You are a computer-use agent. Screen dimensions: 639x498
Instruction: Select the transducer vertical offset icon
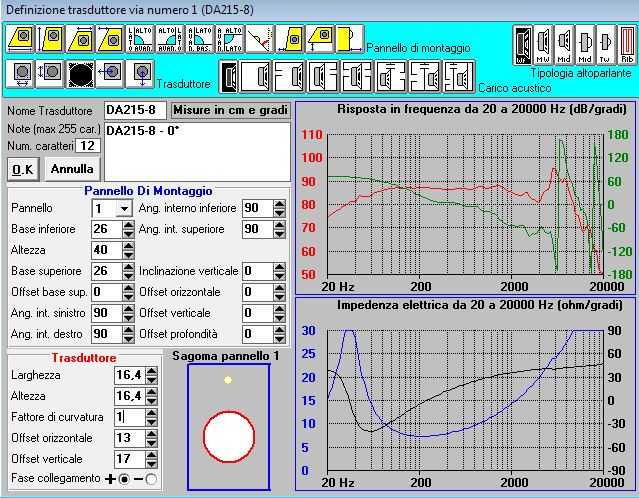tap(140, 74)
